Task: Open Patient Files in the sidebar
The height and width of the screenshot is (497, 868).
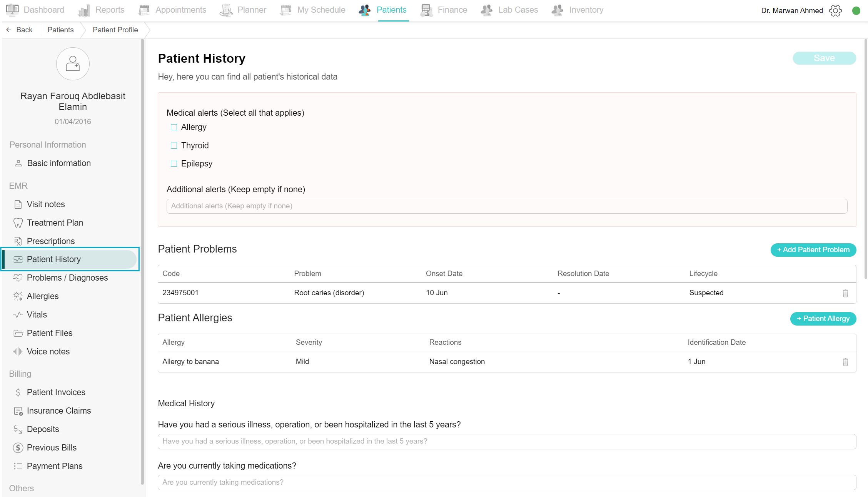Action: (49, 333)
